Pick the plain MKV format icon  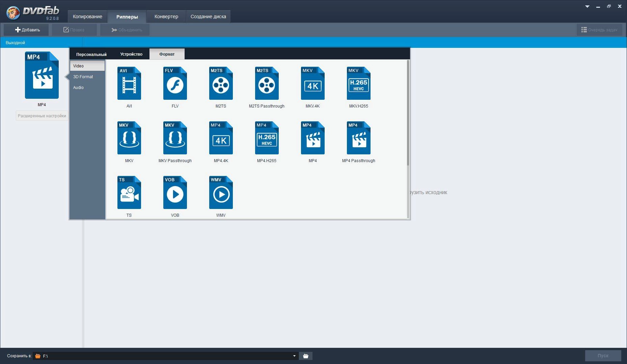pos(129,138)
